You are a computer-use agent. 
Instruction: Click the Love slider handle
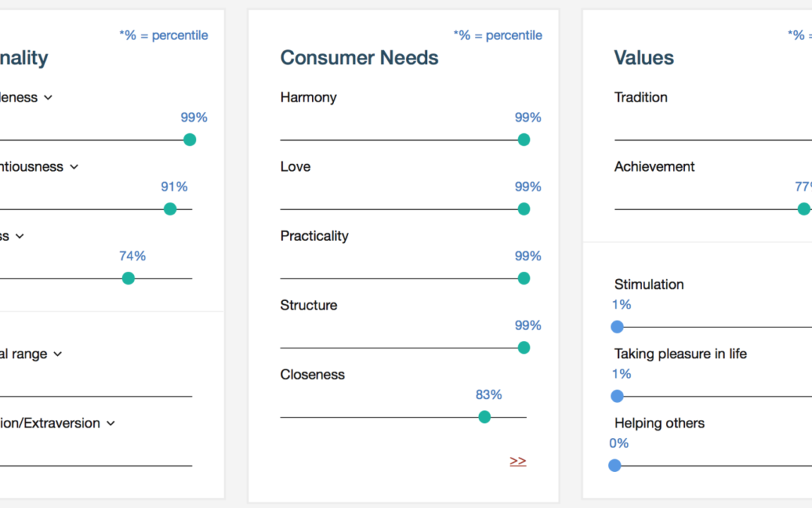524,209
